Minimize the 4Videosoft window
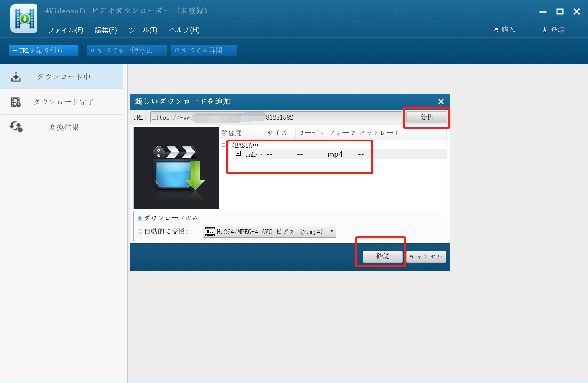Image resolution: width=588 pixels, height=383 pixels. click(x=543, y=12)
